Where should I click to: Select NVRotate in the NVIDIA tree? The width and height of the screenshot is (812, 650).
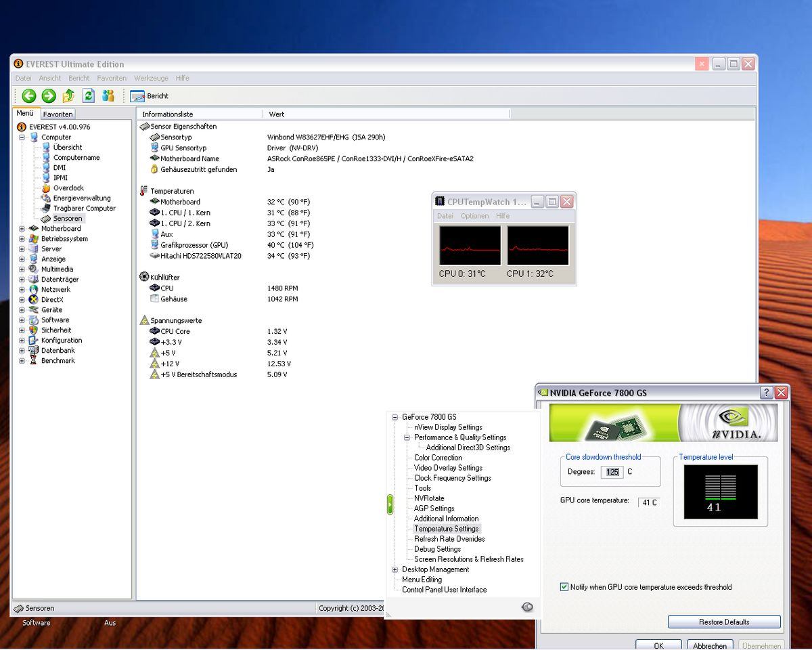coord(429,498)
